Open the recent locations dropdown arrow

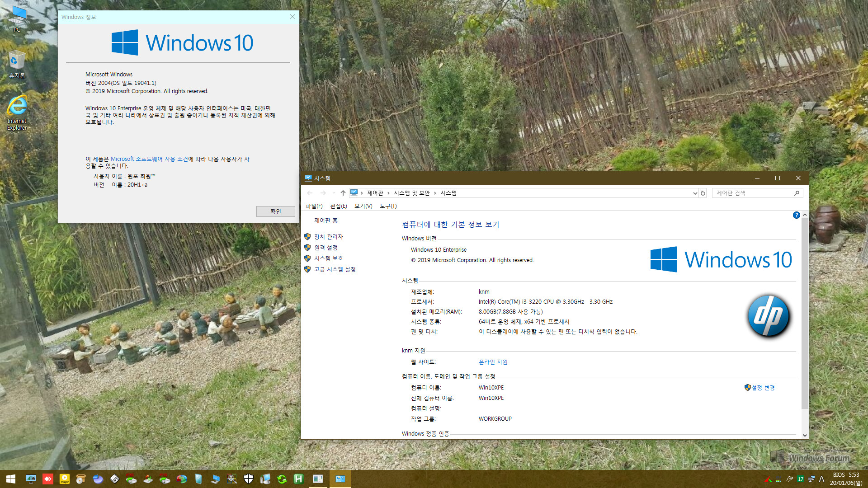click(334, 193)
